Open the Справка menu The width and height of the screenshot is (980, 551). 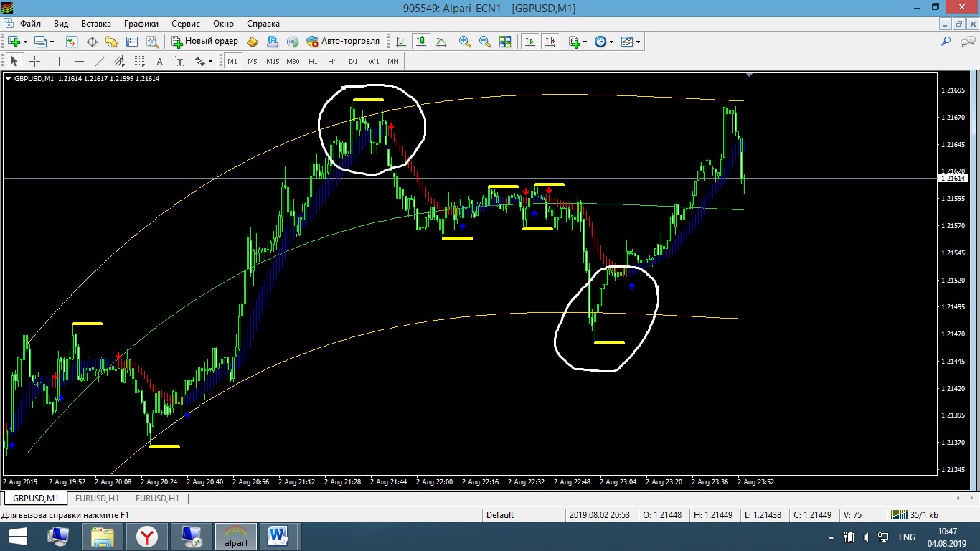click(x=263, y=24)
